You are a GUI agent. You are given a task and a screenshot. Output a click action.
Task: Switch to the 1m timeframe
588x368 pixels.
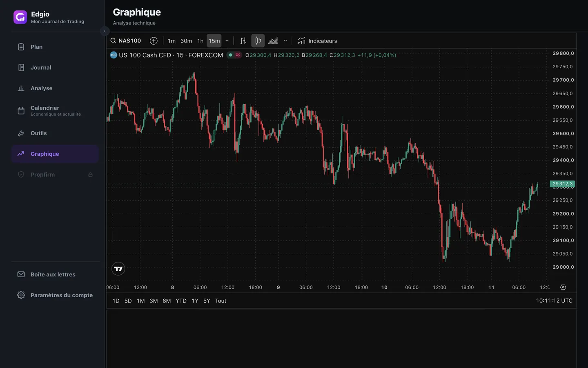click(171, 41)
